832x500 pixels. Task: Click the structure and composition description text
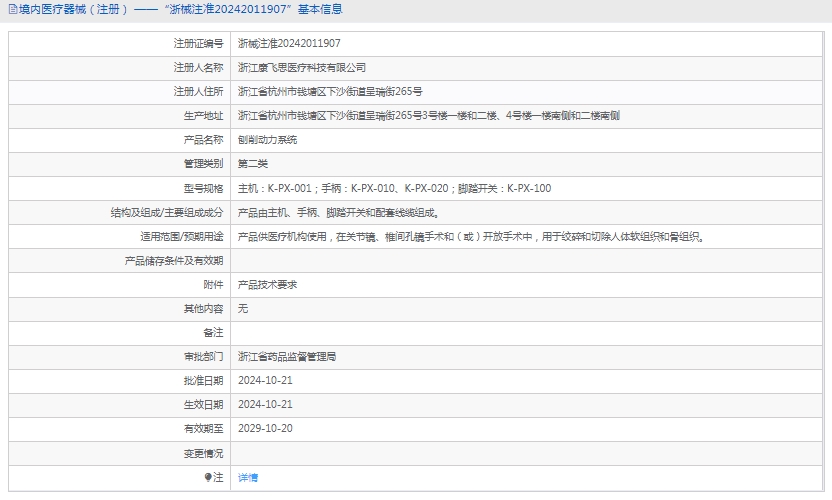coord(338,212)
